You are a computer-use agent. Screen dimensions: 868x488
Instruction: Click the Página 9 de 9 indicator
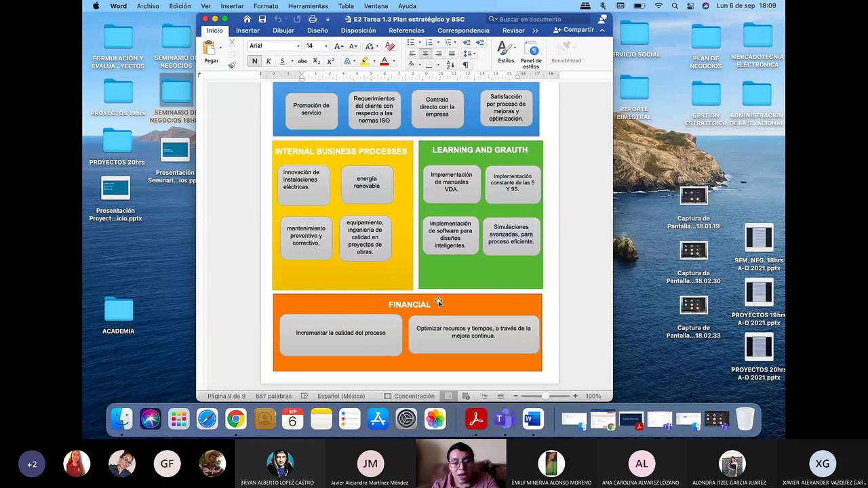click(226, 396)
